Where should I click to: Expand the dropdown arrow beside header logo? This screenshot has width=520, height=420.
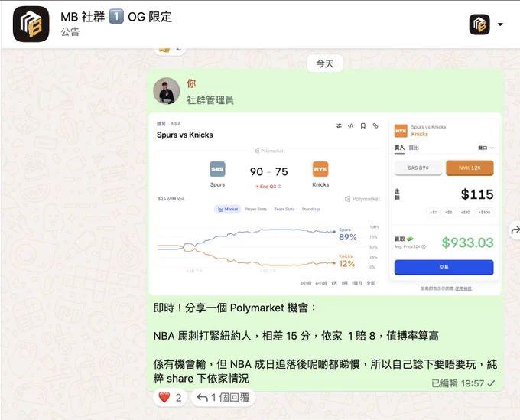point(500,24)
